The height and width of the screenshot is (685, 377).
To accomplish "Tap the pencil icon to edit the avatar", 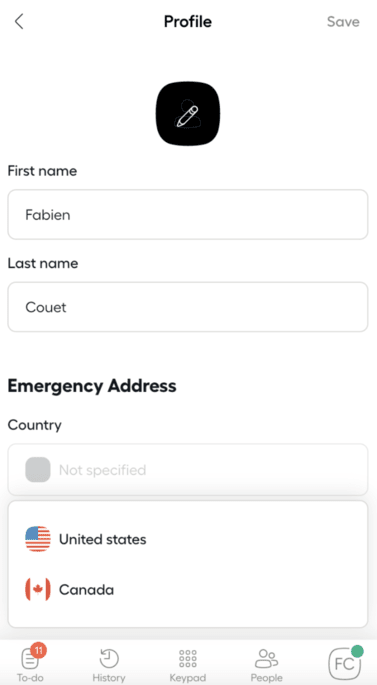I will (x=188, y=115).
